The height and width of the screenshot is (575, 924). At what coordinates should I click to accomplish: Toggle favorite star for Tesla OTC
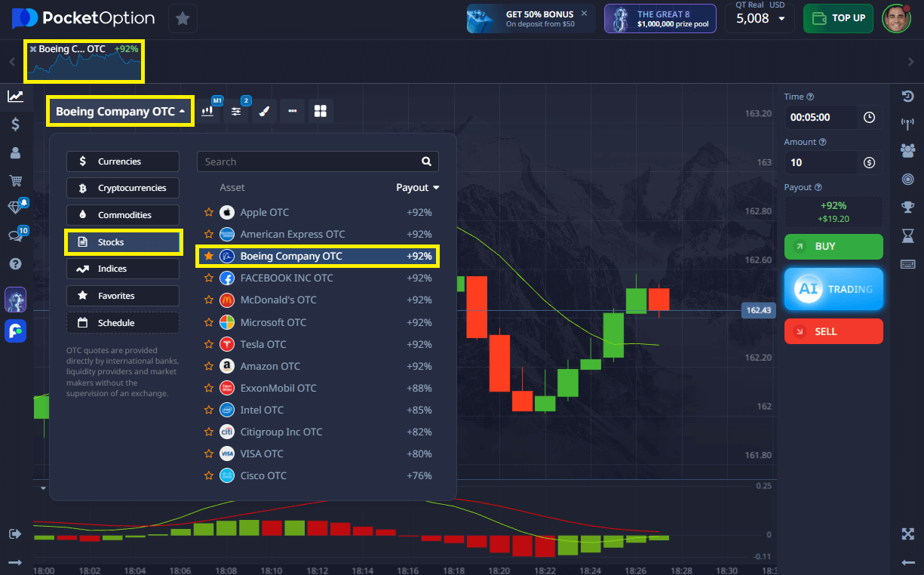(209, 344)
